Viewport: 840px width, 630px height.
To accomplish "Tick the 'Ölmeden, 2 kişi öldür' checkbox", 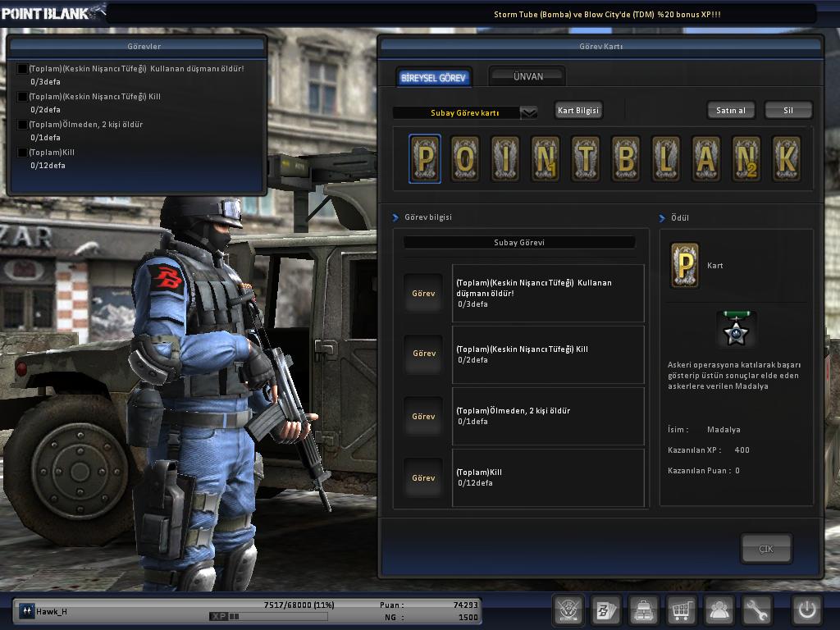I will point(22,125).
